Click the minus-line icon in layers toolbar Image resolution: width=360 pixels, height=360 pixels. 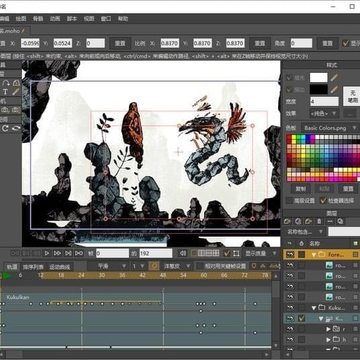pos(330,221)
